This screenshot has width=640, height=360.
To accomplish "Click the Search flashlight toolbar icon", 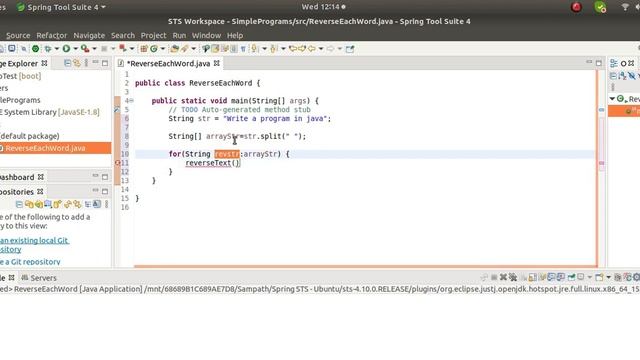I will [x=184, y=49].
